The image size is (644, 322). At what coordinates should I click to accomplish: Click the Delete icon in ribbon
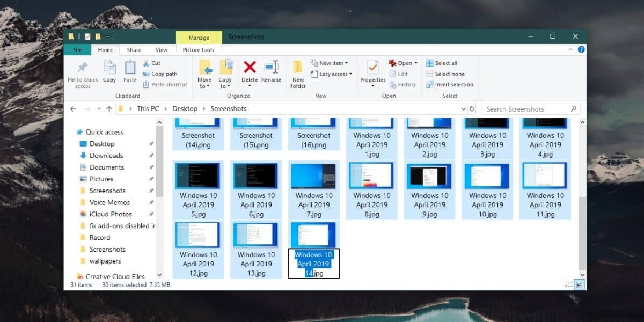pyautogui.click(x=250, y=68)
